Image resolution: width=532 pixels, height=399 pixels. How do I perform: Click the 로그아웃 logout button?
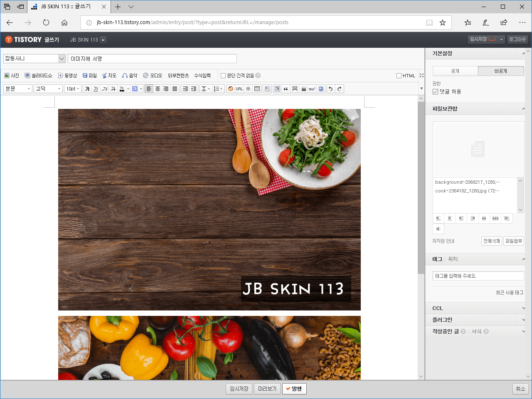tap(517, 39)
